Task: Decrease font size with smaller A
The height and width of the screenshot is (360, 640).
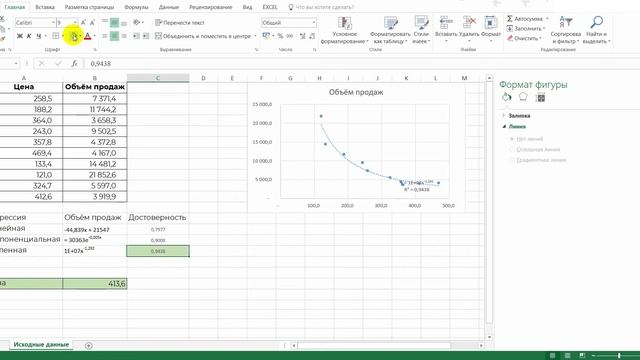Action: [x=92, y=23]
